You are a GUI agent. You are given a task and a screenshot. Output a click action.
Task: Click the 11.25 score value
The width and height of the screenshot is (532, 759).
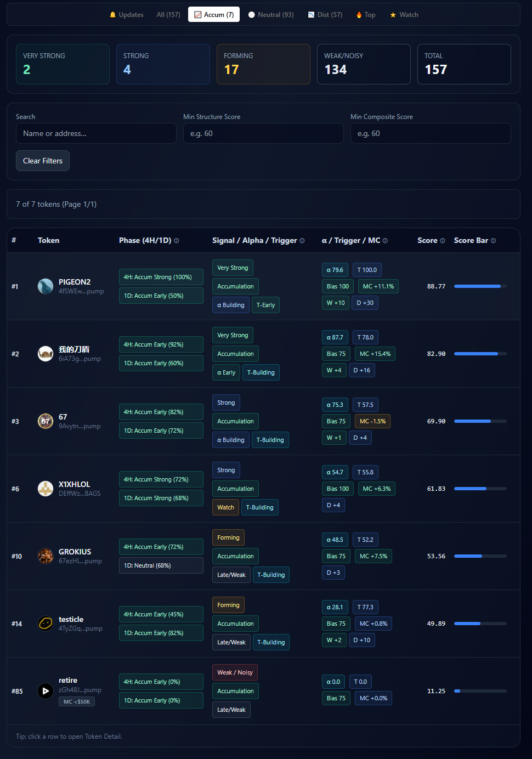[436, 691]
